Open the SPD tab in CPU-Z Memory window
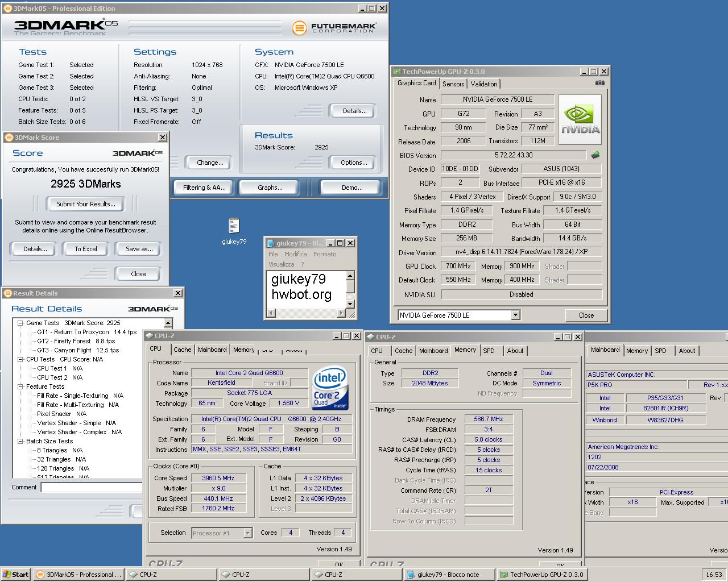The height and width of the screenshot is (582, 728). (x=489, y=351)
